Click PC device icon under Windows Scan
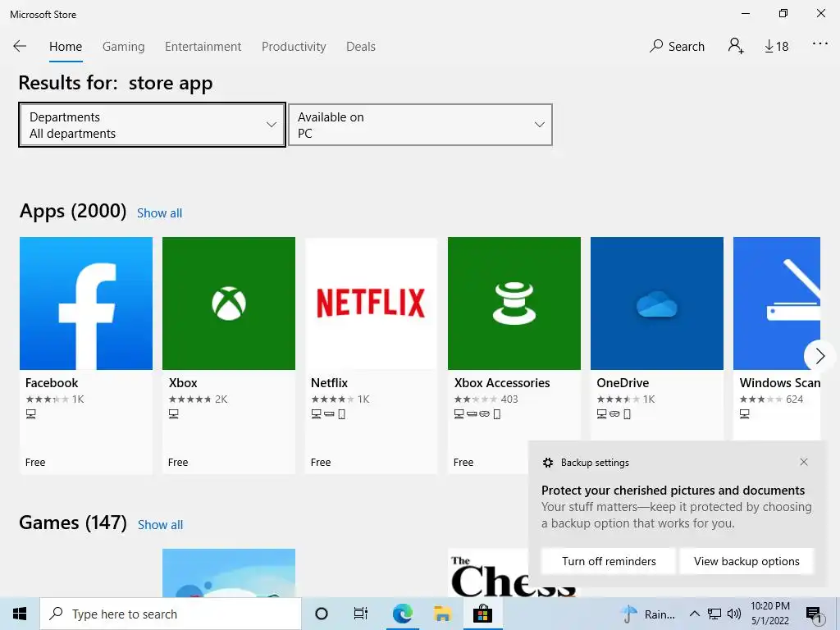840x630 pixels. pyautogui.click(x=745, y=414)
